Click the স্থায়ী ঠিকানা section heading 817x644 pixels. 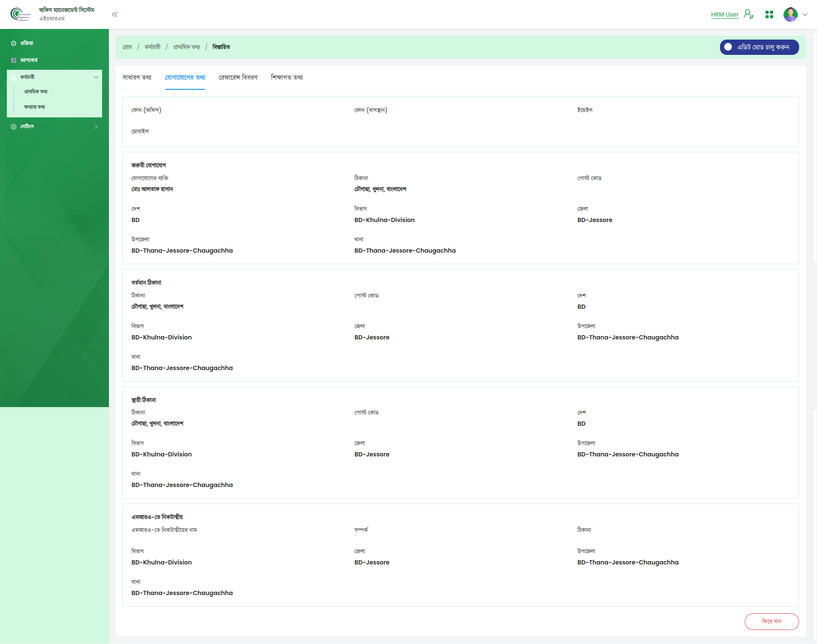coord(144,400)
